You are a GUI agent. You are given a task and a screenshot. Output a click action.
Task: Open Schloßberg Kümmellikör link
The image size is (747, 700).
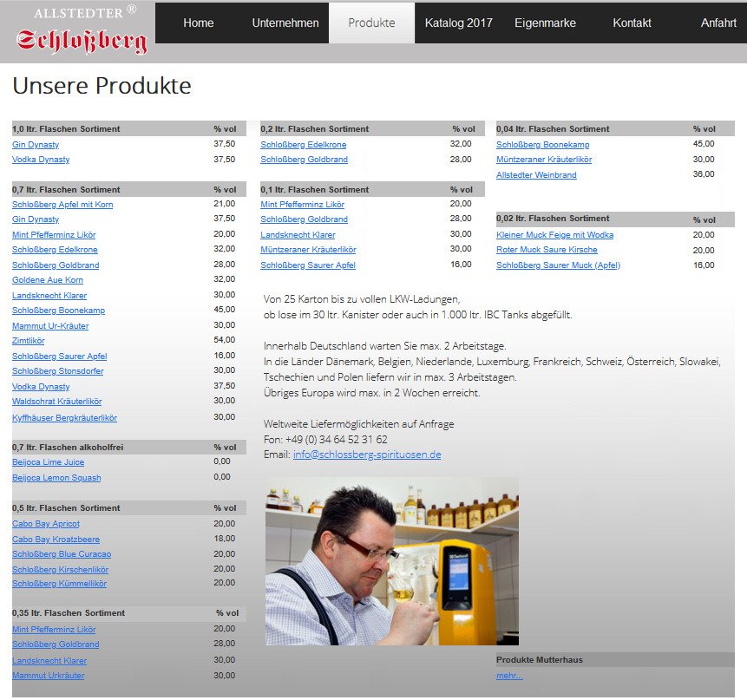tap(60, 584)
